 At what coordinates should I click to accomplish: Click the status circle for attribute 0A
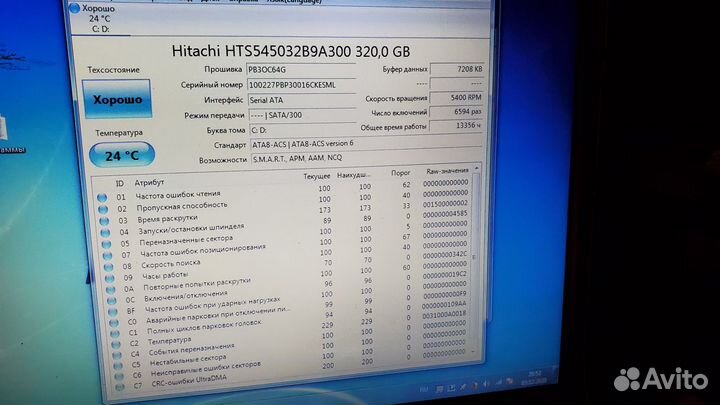[111, 290]
